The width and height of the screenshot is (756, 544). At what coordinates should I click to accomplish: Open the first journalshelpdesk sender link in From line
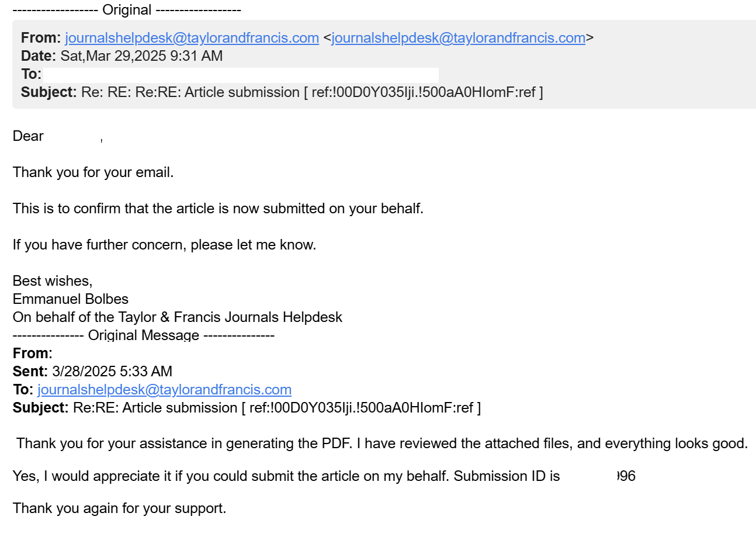tap(192, 38)
